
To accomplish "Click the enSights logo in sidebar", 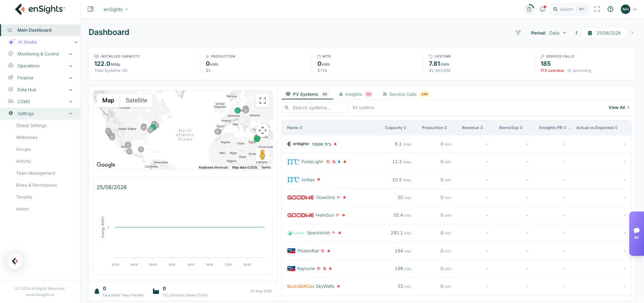I will 40,9.
